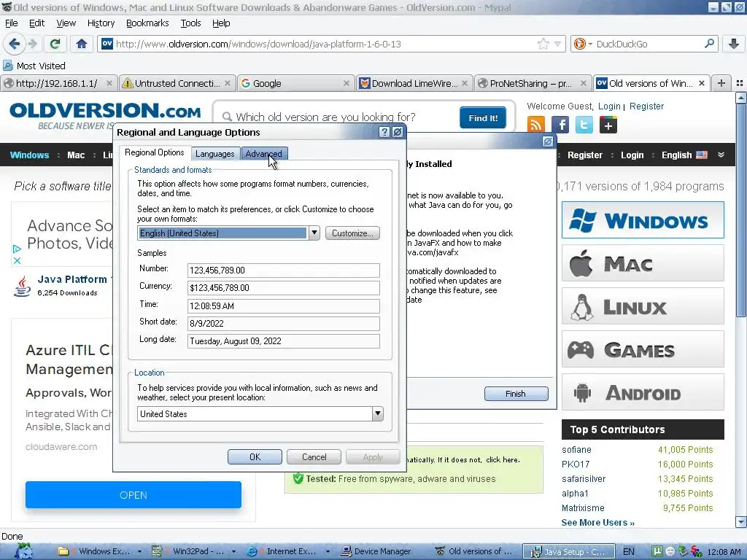Click Finish in the Java Setup window
The height and width of the screenshot is (560, 747).
click(516, 393)
